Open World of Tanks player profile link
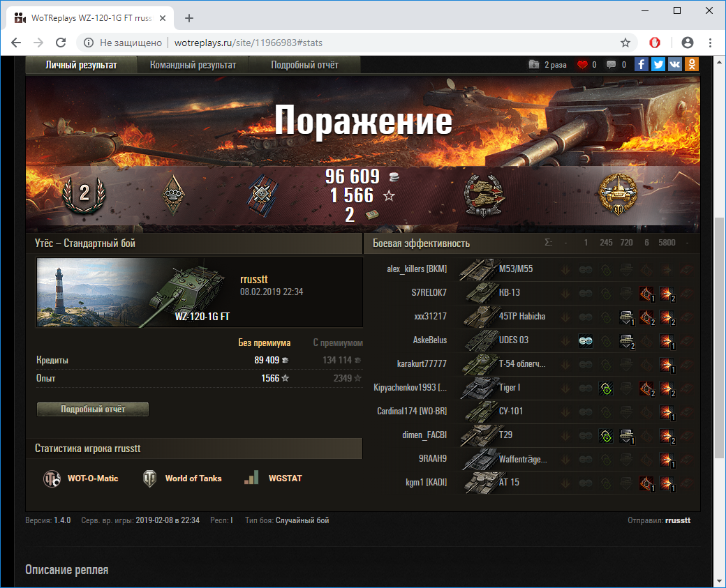This screenshot has height=588, width=726. [x=193, y=478]
